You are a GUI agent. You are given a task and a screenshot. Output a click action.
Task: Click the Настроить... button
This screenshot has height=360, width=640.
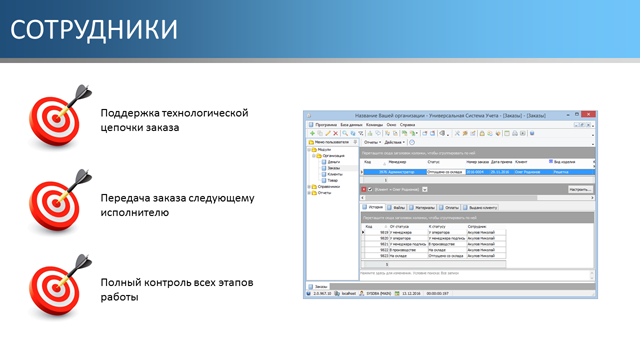(580, 189)
